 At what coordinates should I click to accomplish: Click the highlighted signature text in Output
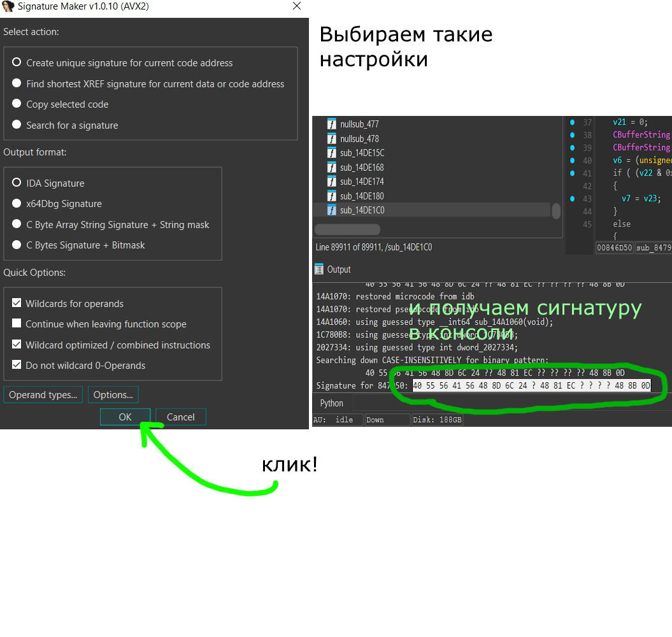click(x=531, y=385)
